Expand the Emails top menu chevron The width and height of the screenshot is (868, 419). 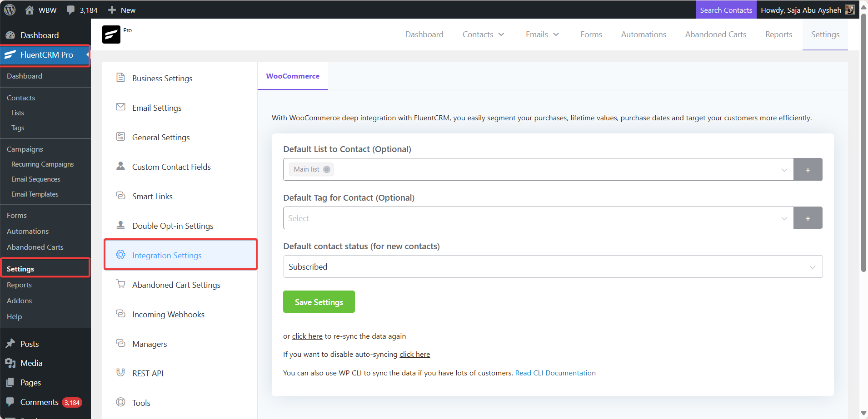pos(556,35)
